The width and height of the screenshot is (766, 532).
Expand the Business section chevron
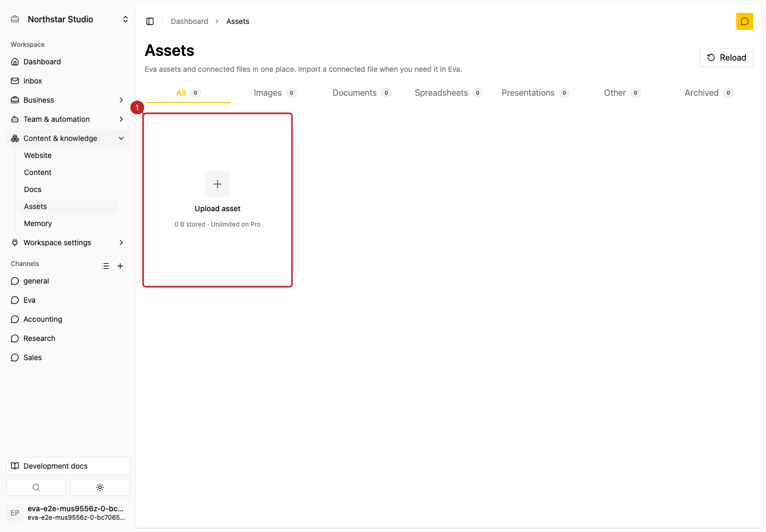click(x=121, y=100)
